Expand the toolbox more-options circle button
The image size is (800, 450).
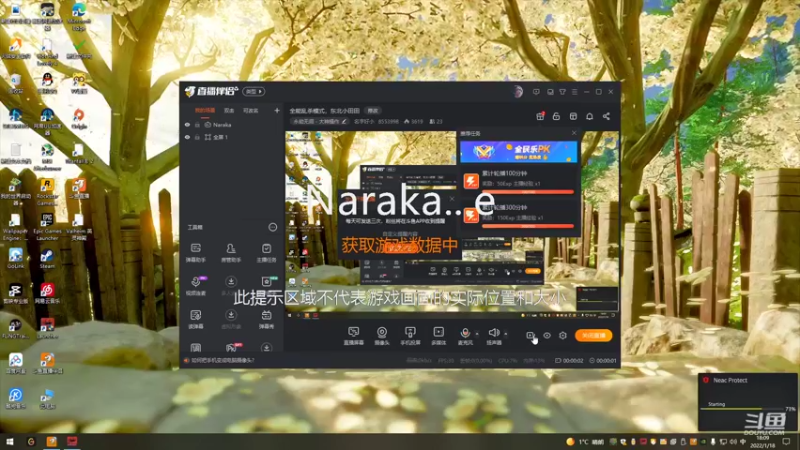[273, 227]
